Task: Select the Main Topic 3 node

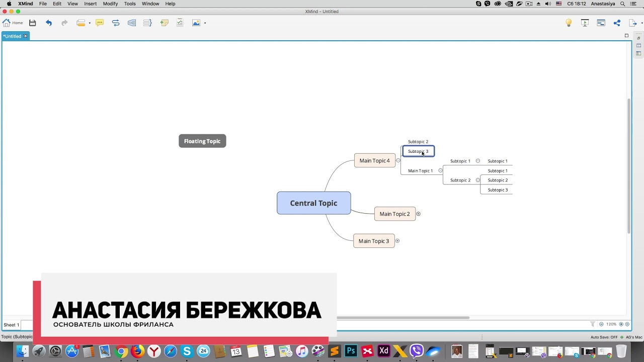Action: [x=374, y=241]
